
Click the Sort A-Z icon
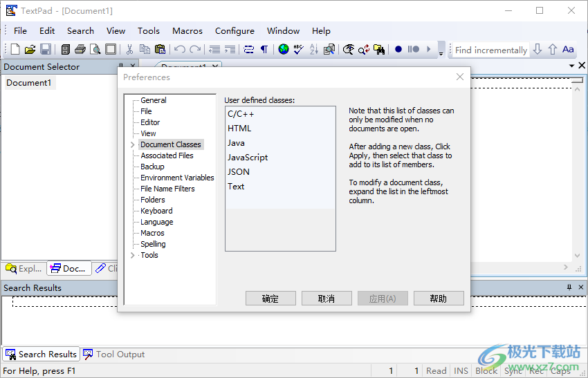click(314, 50)
